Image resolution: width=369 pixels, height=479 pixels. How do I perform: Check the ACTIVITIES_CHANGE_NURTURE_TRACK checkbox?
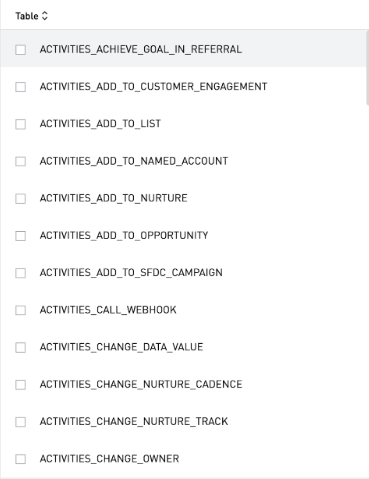click(21, 422)
